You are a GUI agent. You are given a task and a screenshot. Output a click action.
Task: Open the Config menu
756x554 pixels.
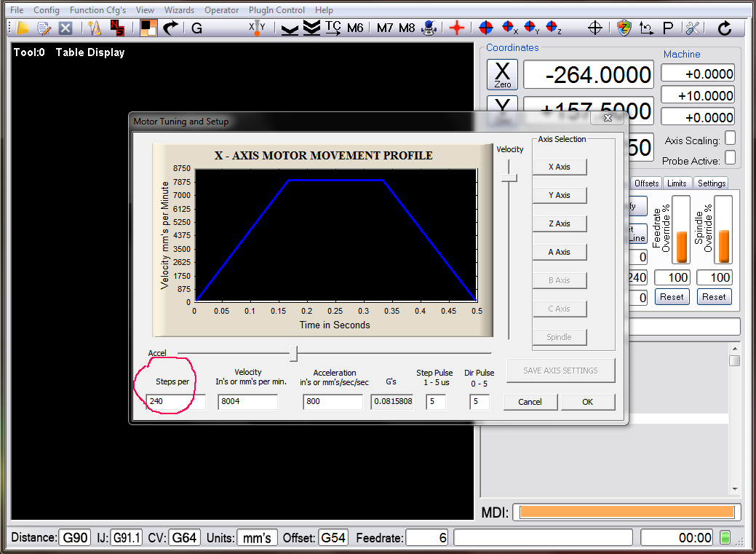click(x=47, y=10)
